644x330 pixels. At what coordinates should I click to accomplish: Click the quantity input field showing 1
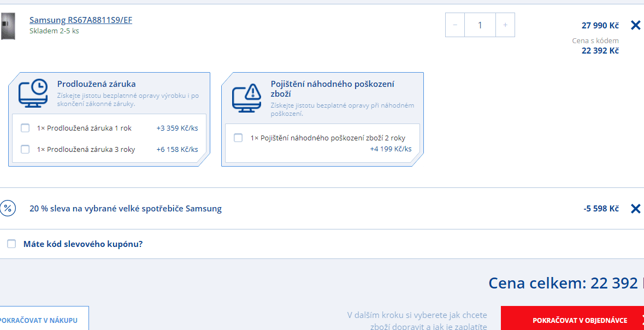click(x=480, y=25)
